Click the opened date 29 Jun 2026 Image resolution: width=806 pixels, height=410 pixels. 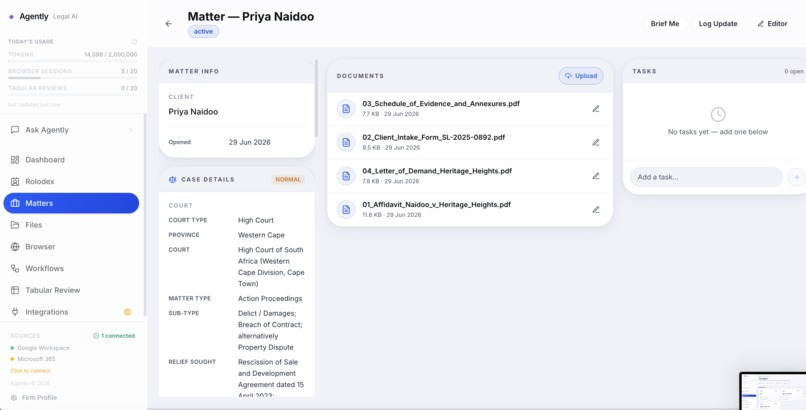pyautogui.click(x=249, y=142)
